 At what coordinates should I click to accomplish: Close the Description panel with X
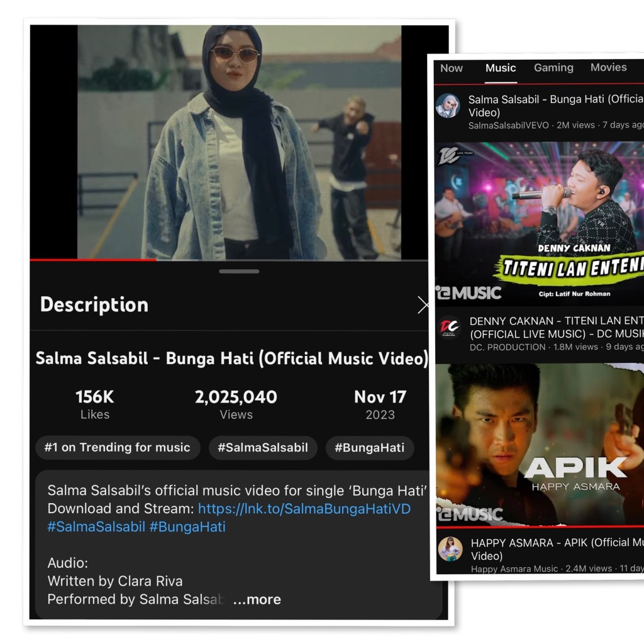(x=423, y=306)
